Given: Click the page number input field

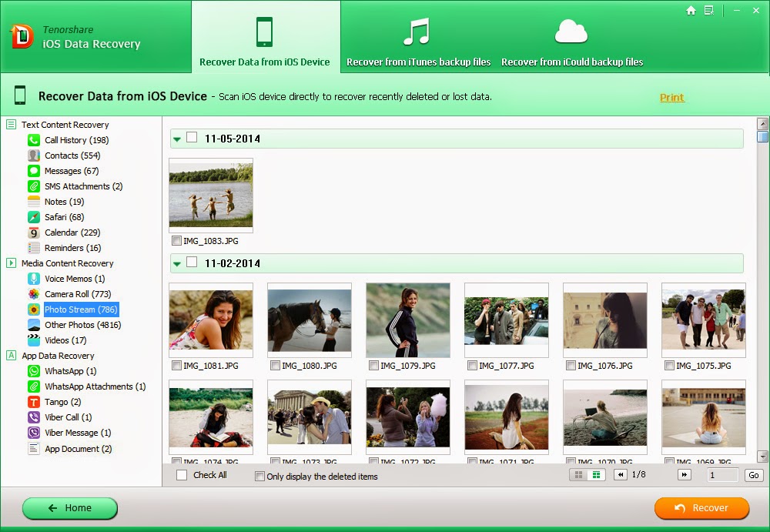Looking at the screenshot, I should point(723,475).
